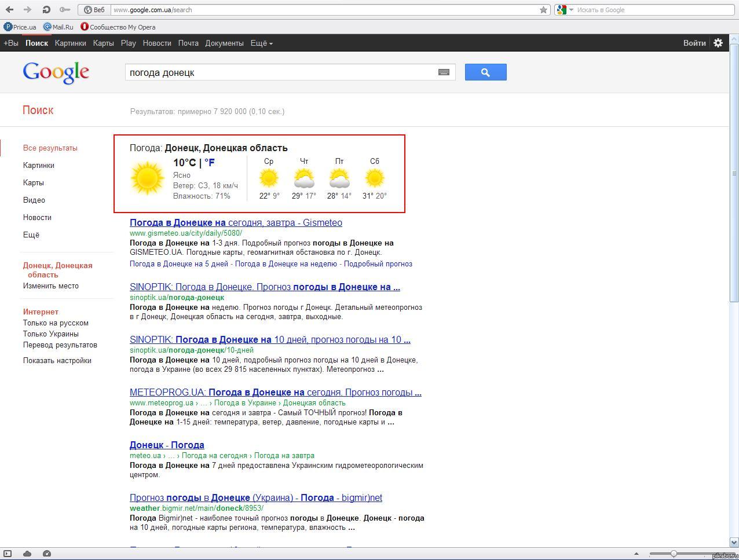Click the Google search query input field

click(x=281, y=72)
